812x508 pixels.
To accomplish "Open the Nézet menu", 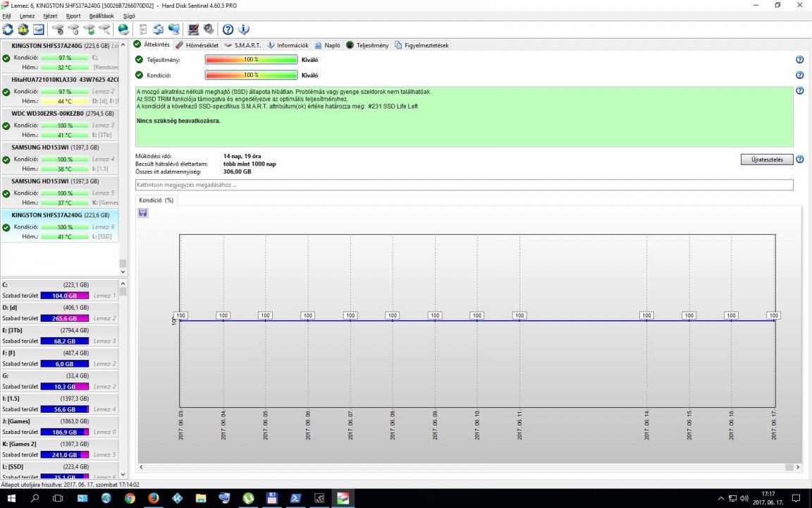I will [x=50, y=16].
